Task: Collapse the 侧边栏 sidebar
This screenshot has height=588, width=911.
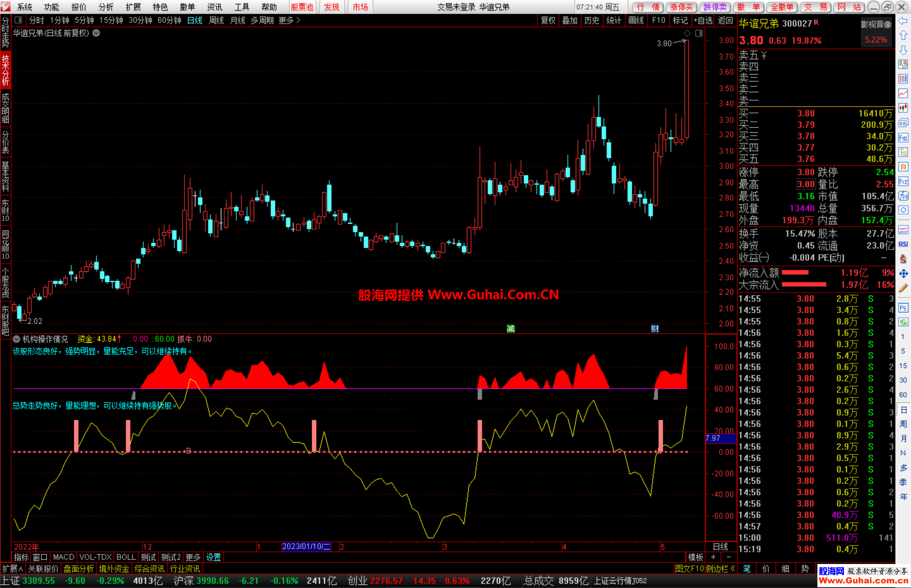Action: coord(720,569)
